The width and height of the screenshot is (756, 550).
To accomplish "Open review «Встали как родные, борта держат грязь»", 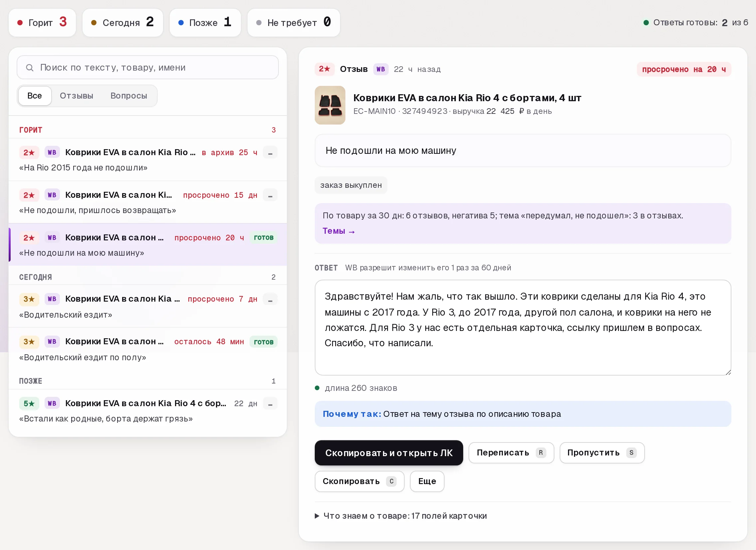I will tap(148, 410).
